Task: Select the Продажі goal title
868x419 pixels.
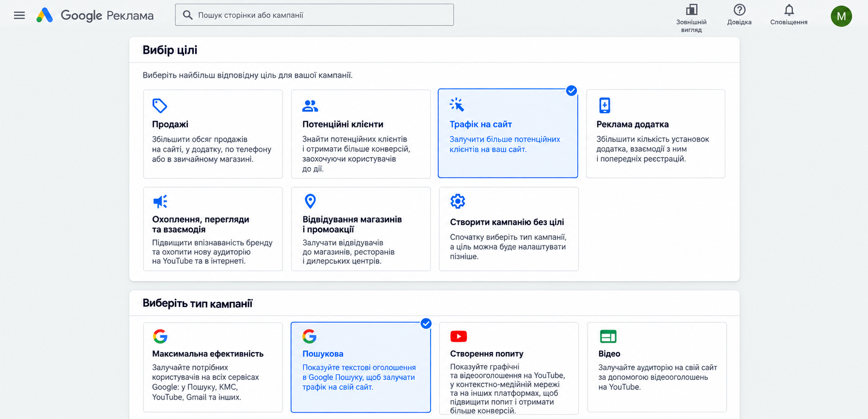Action: click(170, 124)
